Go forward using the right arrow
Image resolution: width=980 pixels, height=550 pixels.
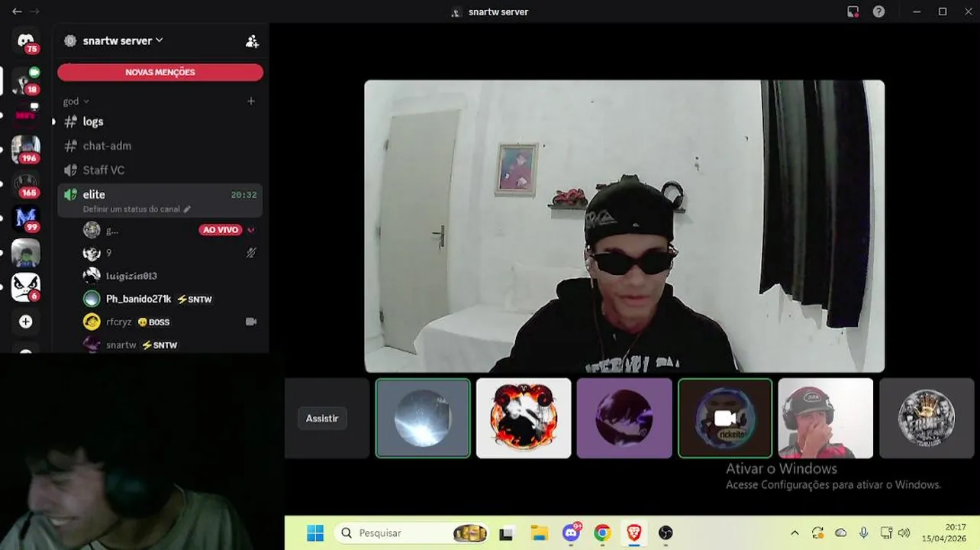[34, 11]
